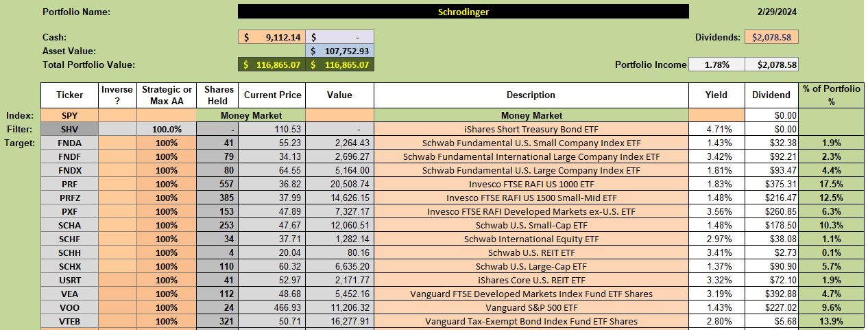This screenshot has height=330, width=868.
Task: Click the FNDF ticker cell
Action: tap(69, 156)
